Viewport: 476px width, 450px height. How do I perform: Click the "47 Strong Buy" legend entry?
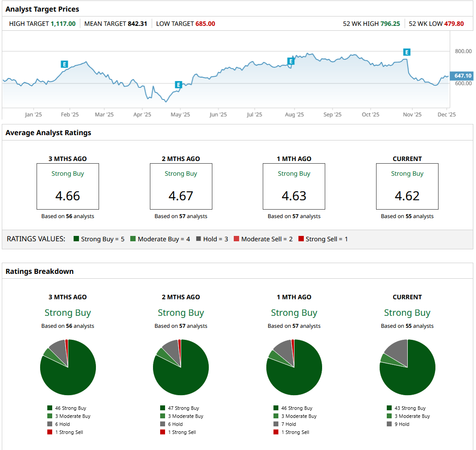coord(184,408)
